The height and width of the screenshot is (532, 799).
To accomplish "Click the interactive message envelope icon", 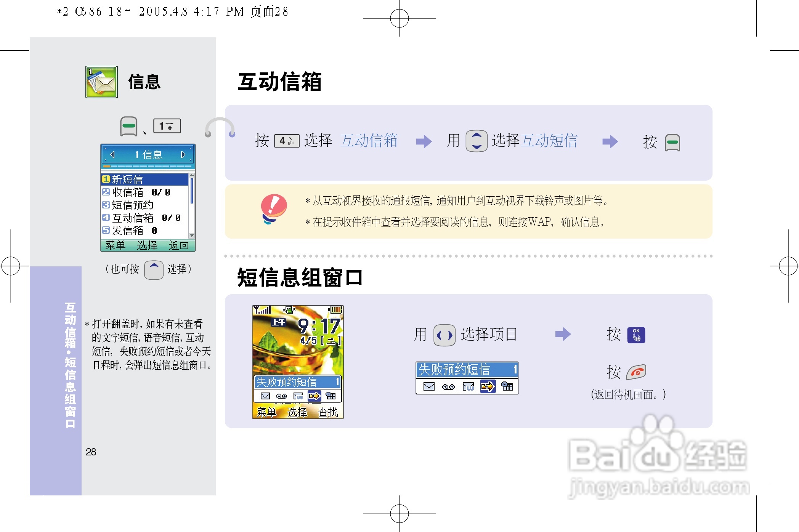I will [x=468, y=386].
